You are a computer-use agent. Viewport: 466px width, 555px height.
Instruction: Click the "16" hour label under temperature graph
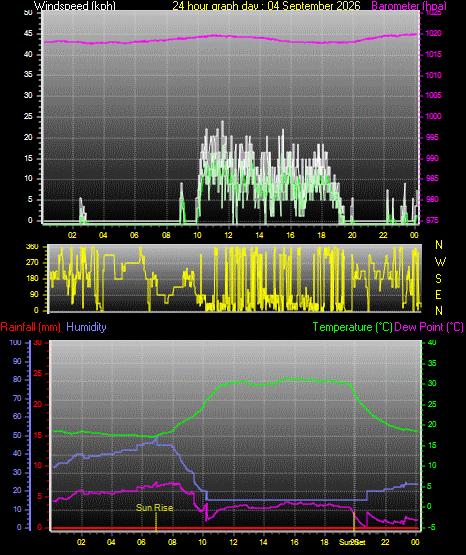pyautogui.click(x=294, y=542)
